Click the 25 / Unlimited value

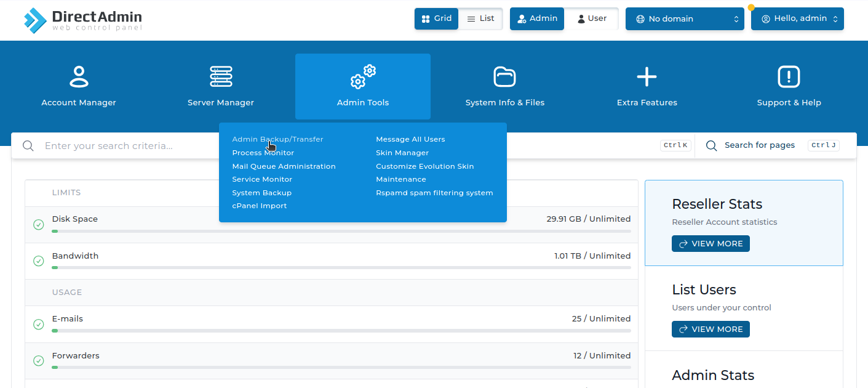(601, 319)
